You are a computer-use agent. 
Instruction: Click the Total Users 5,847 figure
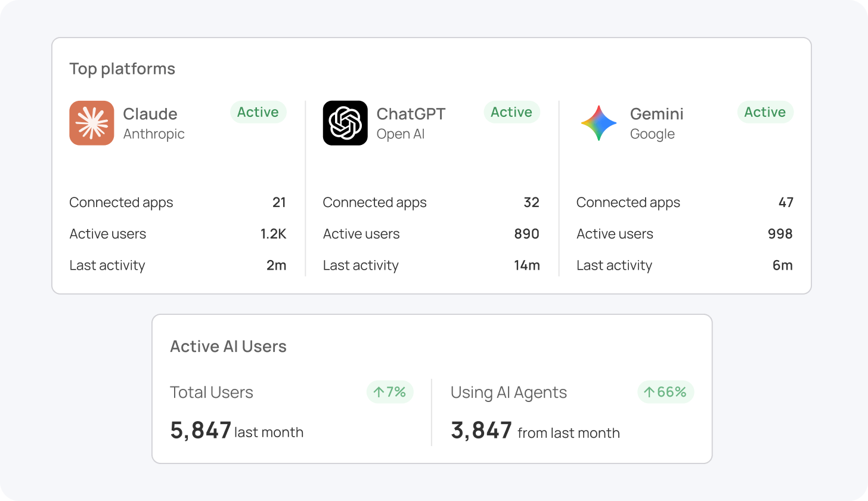(201, 430)
